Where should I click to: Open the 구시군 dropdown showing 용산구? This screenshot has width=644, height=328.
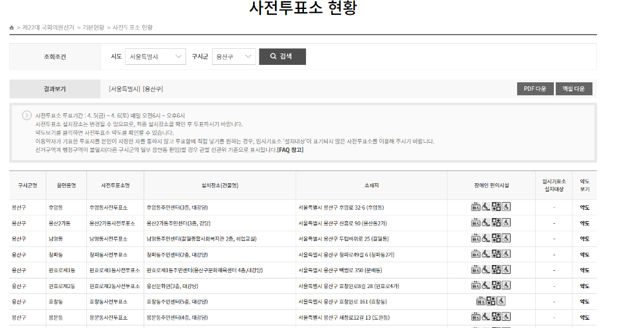[234, 57]
